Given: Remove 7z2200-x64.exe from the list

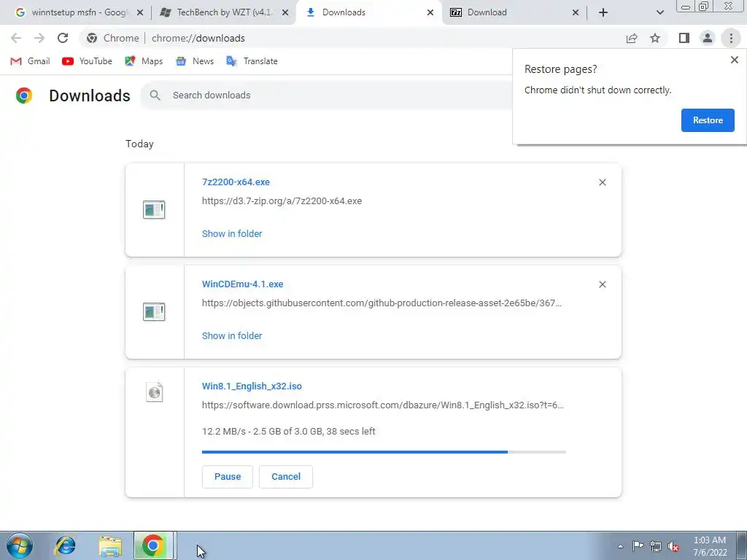Looking at the screenshot, I should tap(602, 182).
